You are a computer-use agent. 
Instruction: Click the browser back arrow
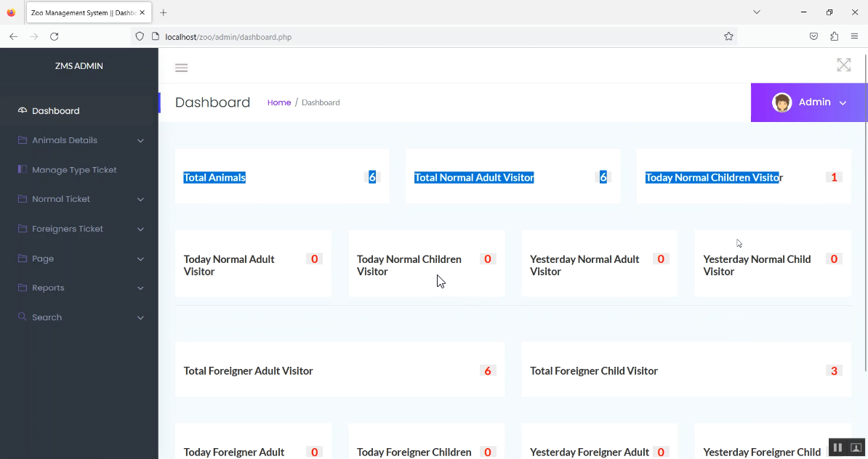[x=13, y=36]
